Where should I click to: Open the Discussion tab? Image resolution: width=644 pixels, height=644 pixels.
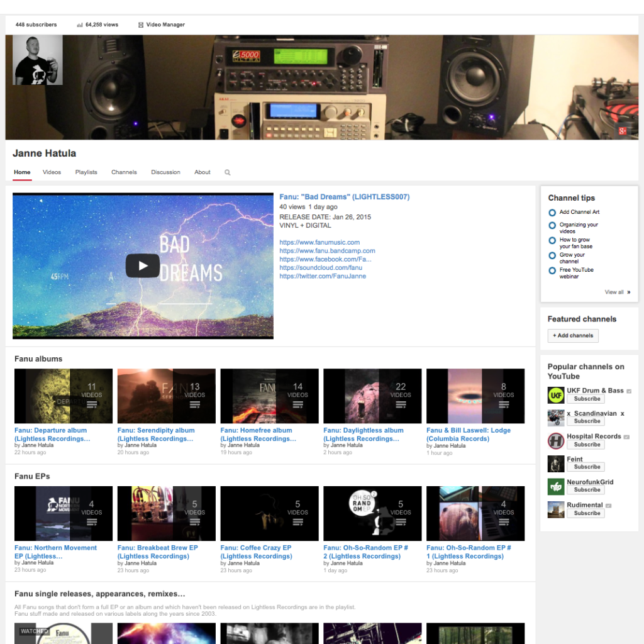pyautogui.click(x=165, y=172)
